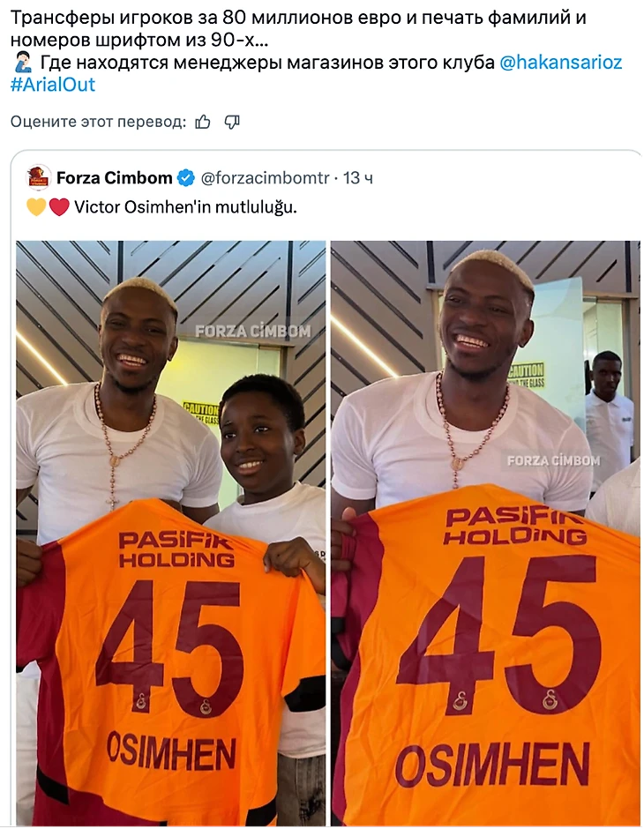644x829 pixels.
Task: Click the yellow heart emoji in quoted tweet
Action: [x=36, y=207]
